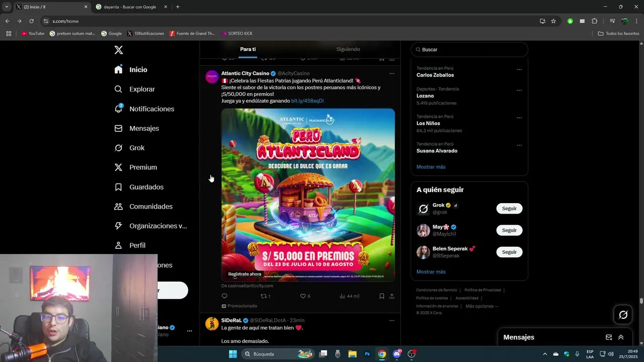Open the YouTube bookmark
The width and height of the screenshot is (644, 362).
coord(33,34)
